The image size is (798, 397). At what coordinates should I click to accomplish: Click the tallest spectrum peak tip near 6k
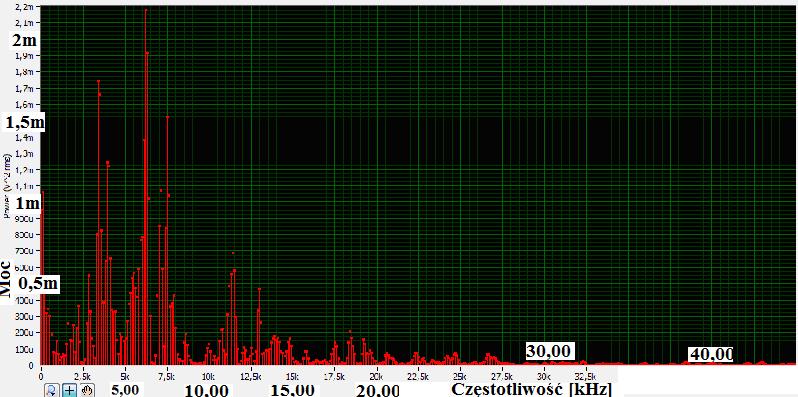pyautogui.click(x=146, y=10)
